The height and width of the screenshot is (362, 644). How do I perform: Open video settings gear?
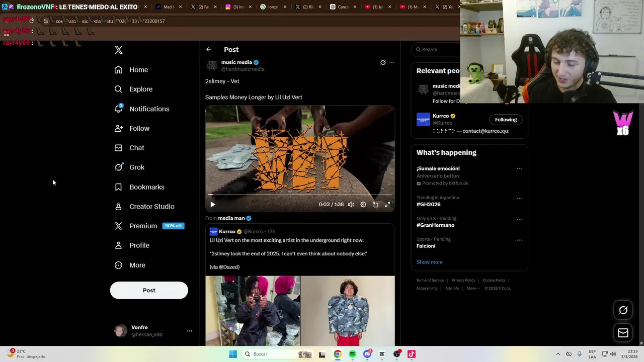[x=363, y=205]
